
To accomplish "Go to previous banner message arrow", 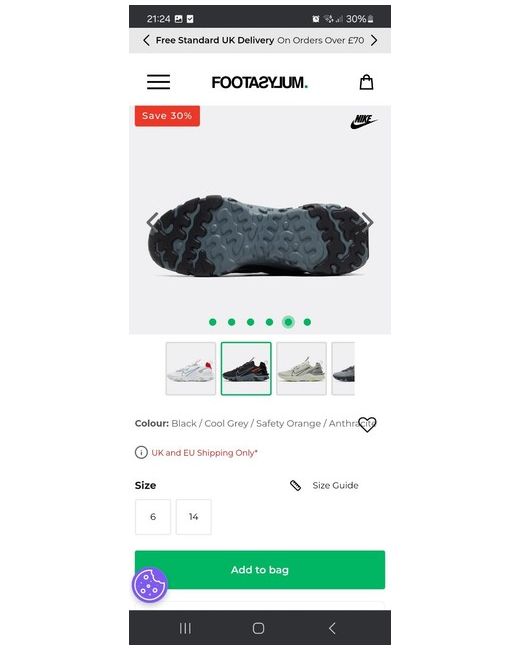I will click(146, 40).
